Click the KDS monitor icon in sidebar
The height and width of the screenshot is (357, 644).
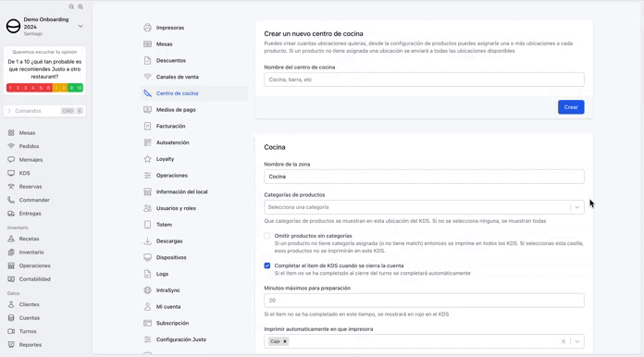[11, 173]
